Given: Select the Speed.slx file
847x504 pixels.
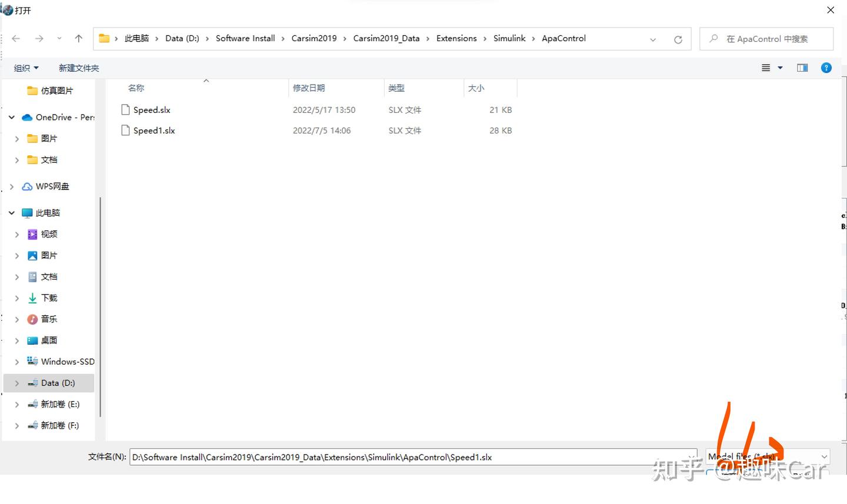Looking at the screenshot, I should (152, 110).
